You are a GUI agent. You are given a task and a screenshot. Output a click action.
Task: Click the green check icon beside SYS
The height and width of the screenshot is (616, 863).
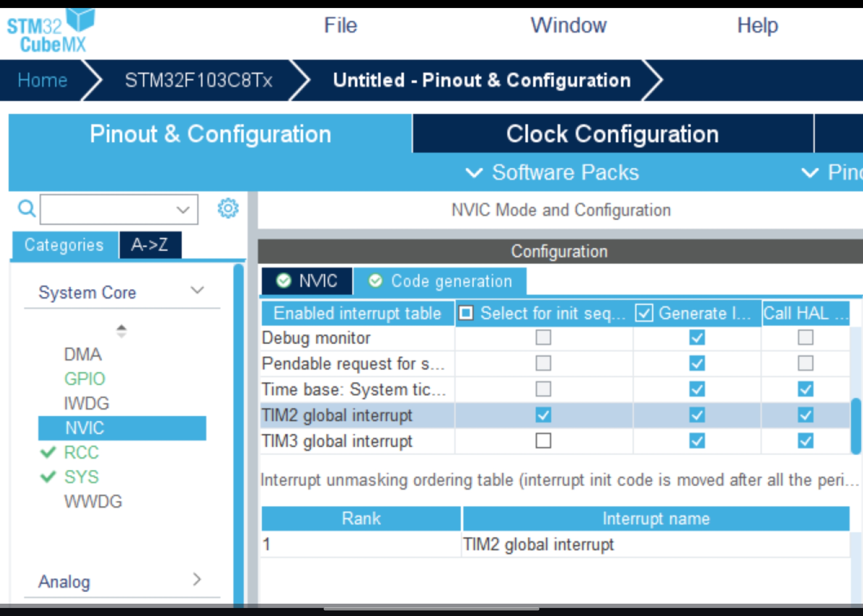click(x=48, y=477)
